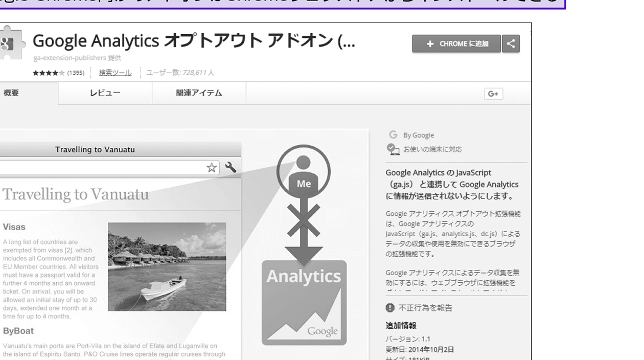Click the Vanuatu beach photo
The image size is (644, 360).
(167, 266)
